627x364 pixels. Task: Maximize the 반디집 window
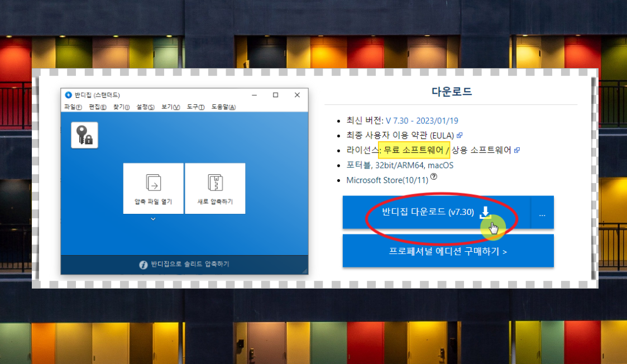click(275, 95)
